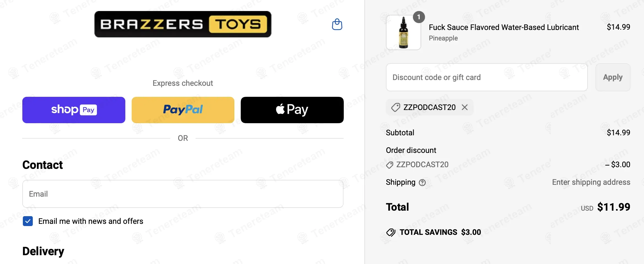
Task: Click the Fuck Sauce Flavored Lubricant product name
Action: pyautogui.click(x=504, y=27)
